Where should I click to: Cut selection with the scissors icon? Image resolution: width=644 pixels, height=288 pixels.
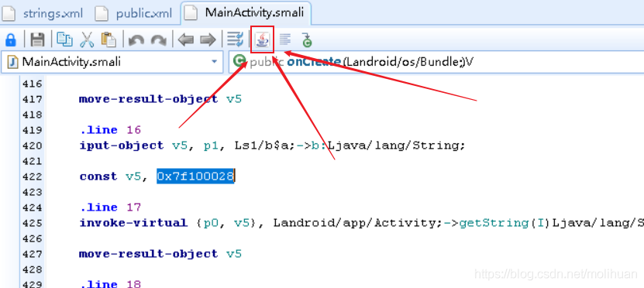(87, 39)
